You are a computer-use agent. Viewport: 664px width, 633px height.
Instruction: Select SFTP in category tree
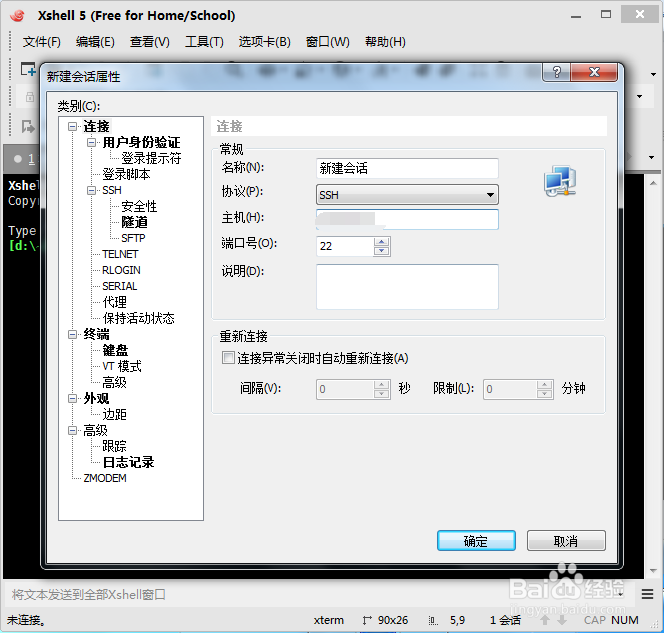click(x=133, y=238)
